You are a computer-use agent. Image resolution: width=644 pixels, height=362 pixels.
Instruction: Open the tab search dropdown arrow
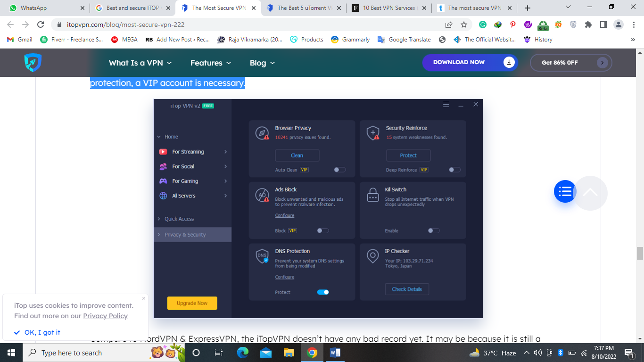click(x=568, y=8)
